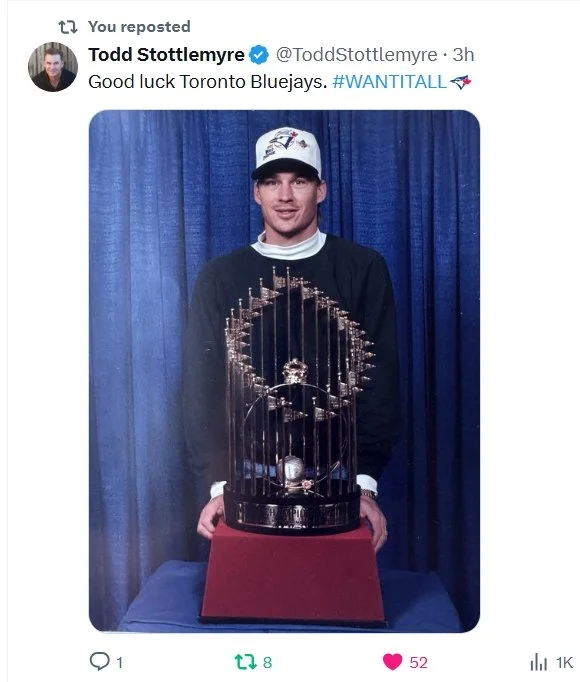Toggle the green repost arrows icon
The image size is (580, 682).
[x=244, y=662]
